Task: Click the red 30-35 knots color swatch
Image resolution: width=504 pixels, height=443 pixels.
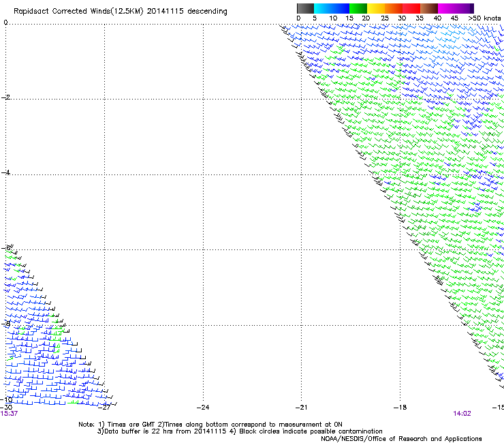Action: (x=411, y=8)
